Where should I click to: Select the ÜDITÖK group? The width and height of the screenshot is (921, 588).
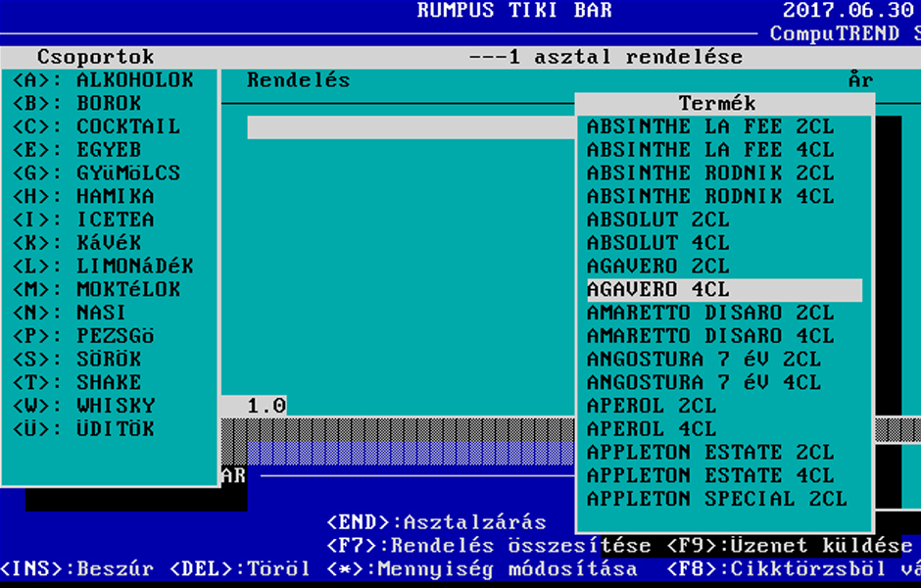pyautogui.click(x=83, y=429)
